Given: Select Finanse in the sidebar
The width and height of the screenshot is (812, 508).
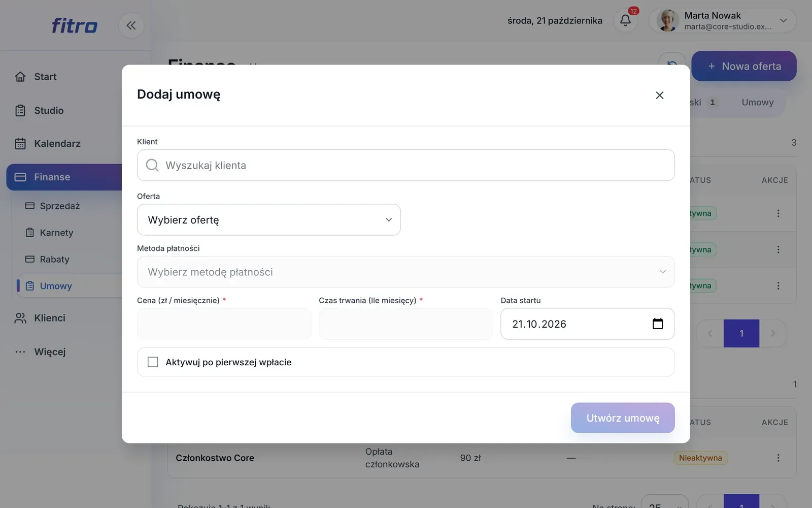Looking at the screenshot, I should (x=64, y=177).
